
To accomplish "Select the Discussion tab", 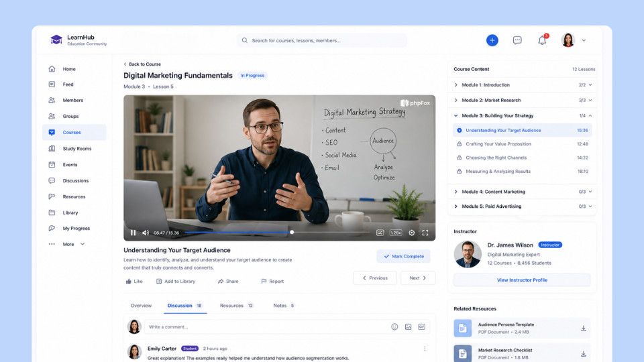I will (185, 306).
